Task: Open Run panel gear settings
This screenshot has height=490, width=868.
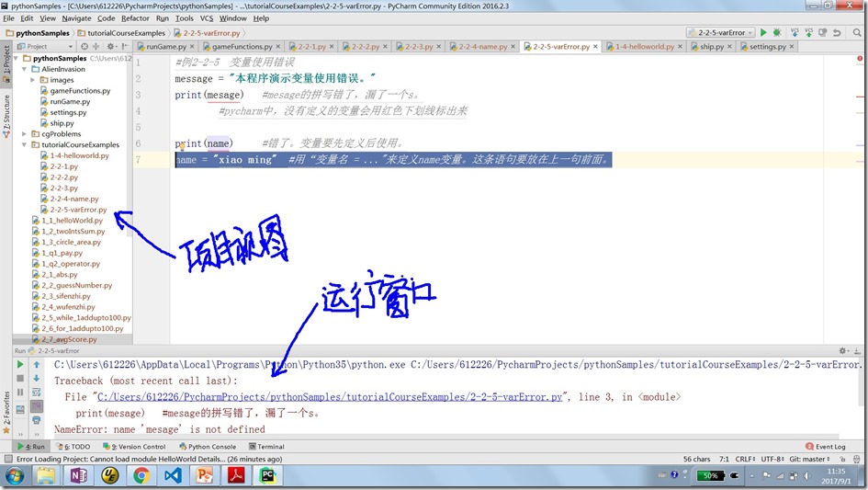Action: click(x=843, y=351)
